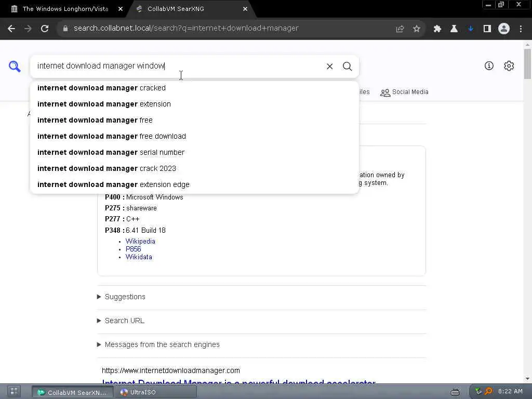Open the Social Media category tab
The height and width of the screenshot is (399, 532).
(x=404, y=92)
